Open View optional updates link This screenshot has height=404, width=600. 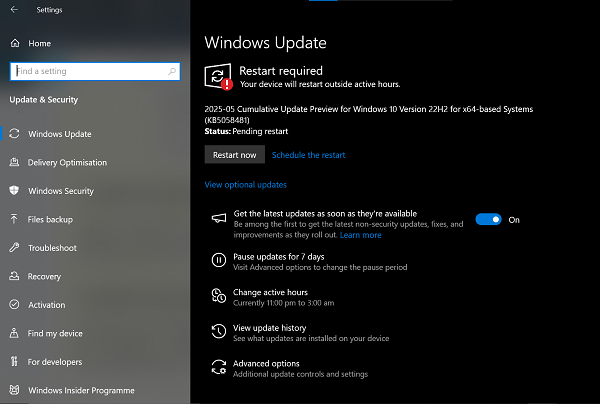pos(246,185)
